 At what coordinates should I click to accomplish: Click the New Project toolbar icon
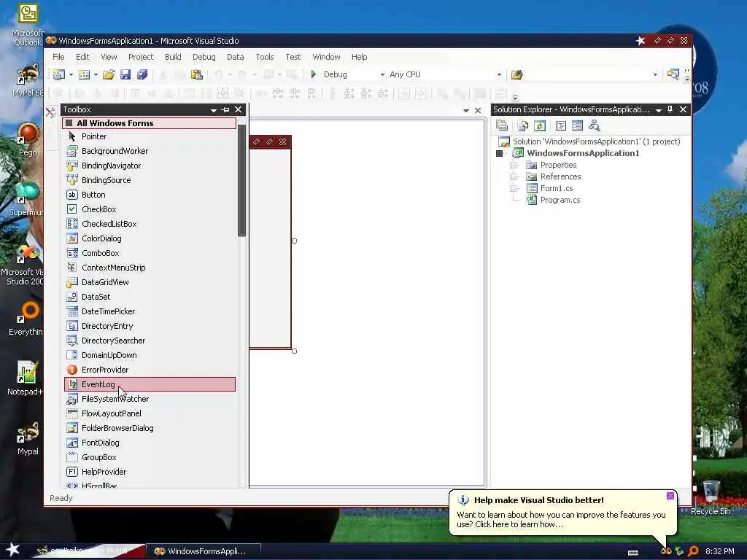[x=59, y=74]
